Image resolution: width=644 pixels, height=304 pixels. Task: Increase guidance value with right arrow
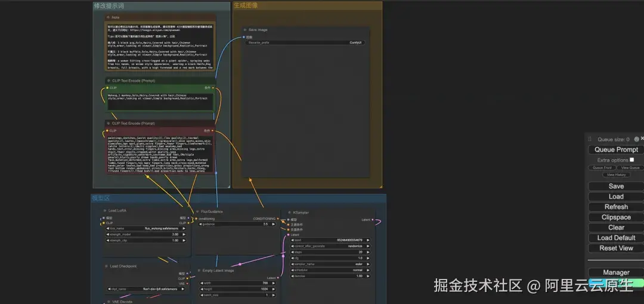click(273, 224)
